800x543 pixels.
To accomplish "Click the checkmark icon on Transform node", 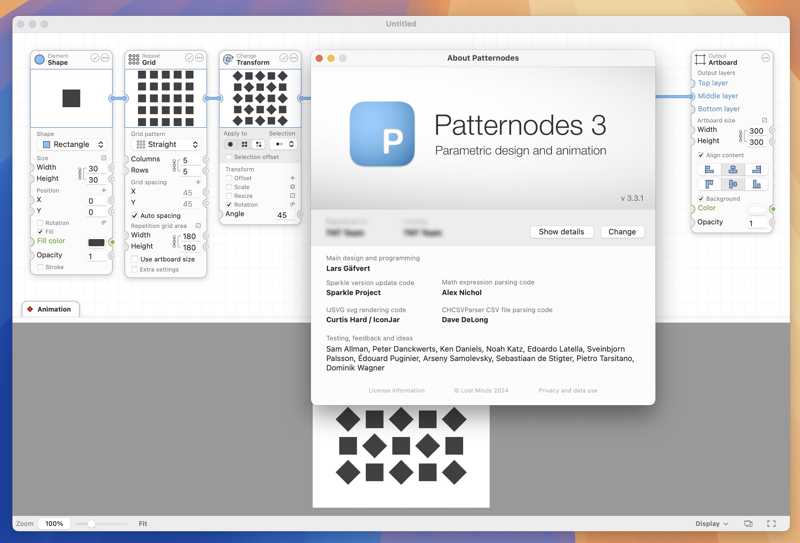I will tap(284, 58).
